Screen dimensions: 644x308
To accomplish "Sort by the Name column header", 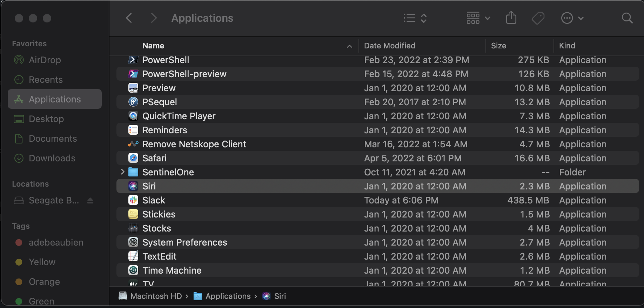I will pyautogui.click(x=153, y=46).
